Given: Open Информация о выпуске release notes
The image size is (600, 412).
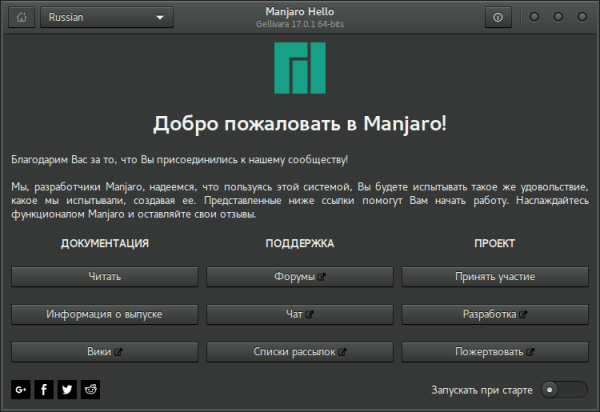Looking at the screenshot, I should [x=105, y=314].
